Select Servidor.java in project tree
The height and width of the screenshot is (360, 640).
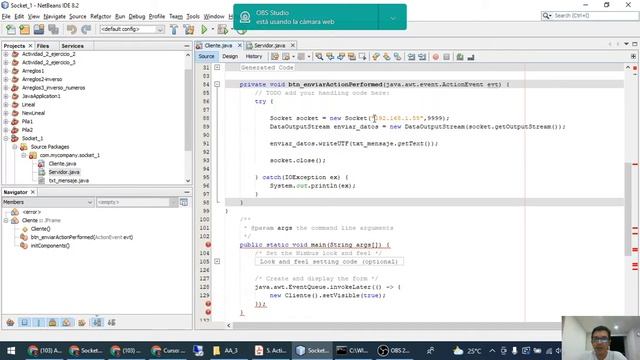point(64,172)
